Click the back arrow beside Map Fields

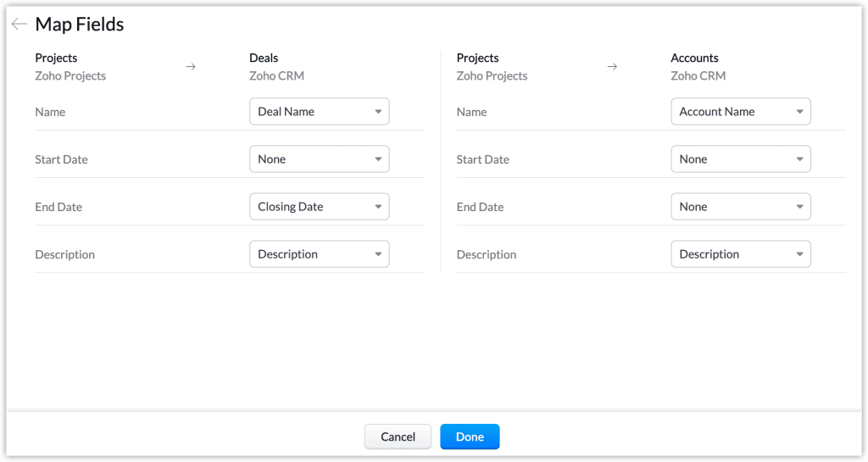19,25
